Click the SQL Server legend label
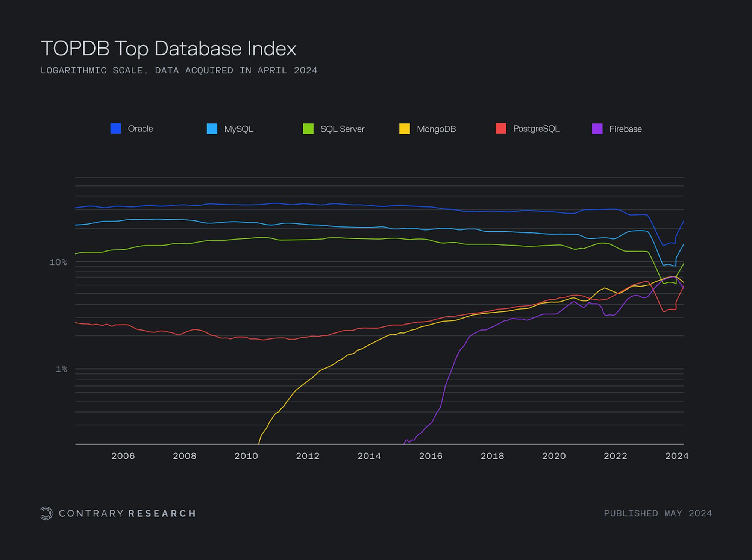The height and width of the screenshot is (560, 752). pos(342,129)
